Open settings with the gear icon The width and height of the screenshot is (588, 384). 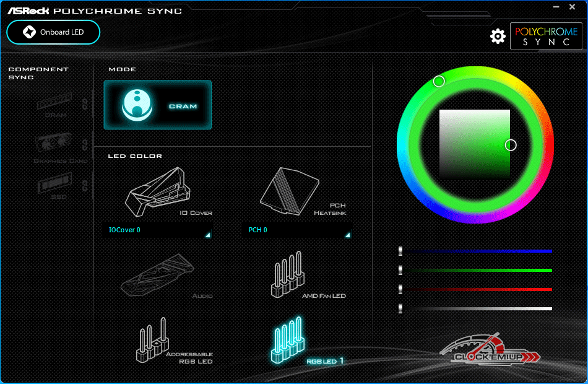pyautogui.click(x=498, y=37)
